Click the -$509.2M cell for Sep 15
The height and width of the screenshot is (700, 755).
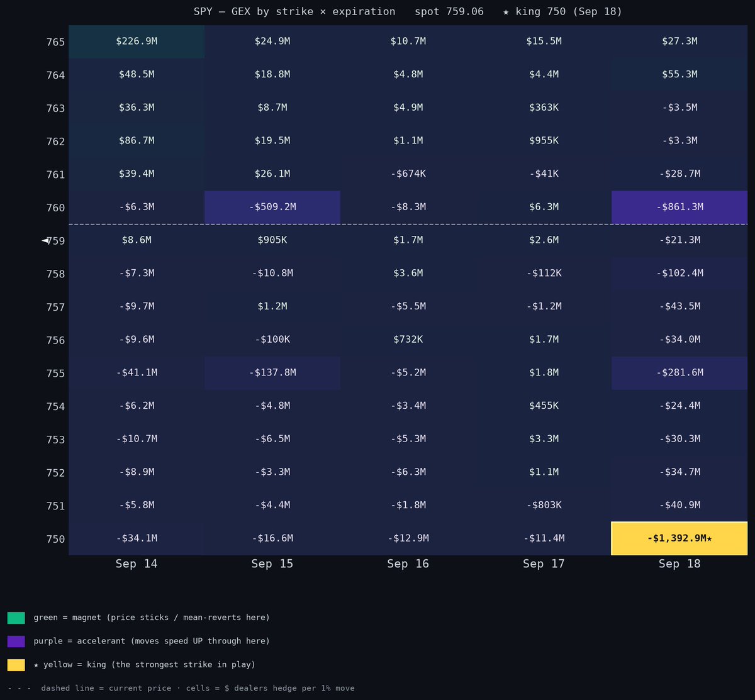(x=272, y=207)
